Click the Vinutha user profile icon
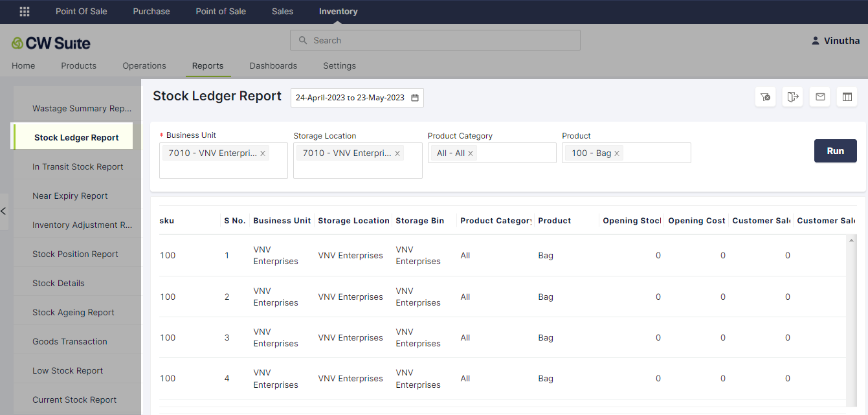868x415 pixels. pos(815,41)
